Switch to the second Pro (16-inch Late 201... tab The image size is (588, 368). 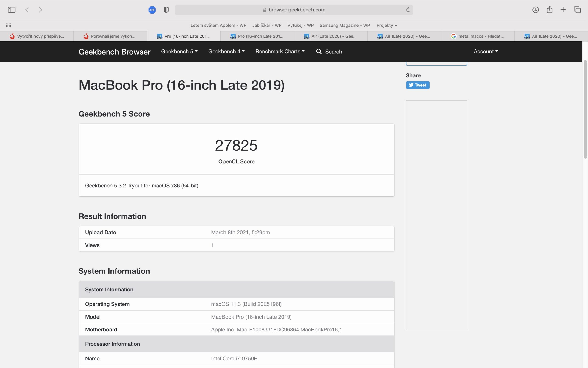point(257,36)
